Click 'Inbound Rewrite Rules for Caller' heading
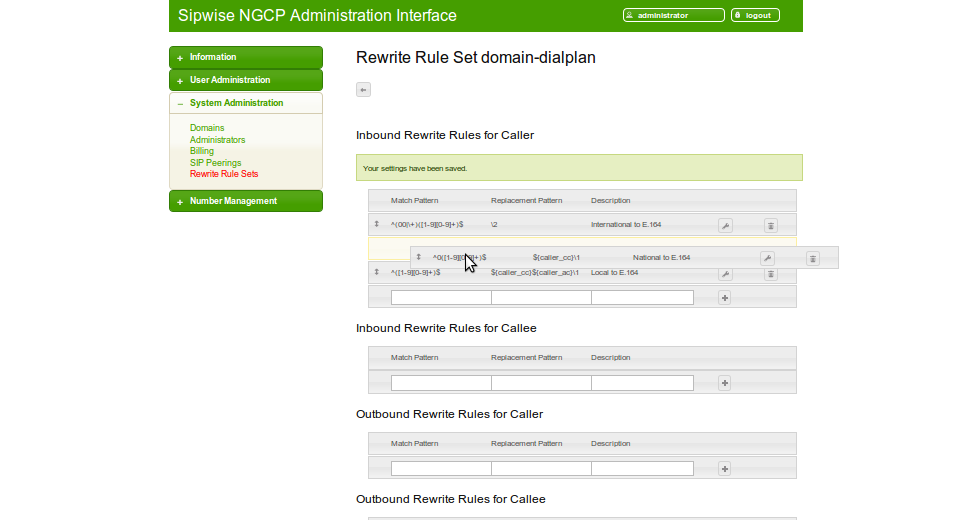Image resolution: width=971 pixels, height=520 pixels. click(445, 136)
